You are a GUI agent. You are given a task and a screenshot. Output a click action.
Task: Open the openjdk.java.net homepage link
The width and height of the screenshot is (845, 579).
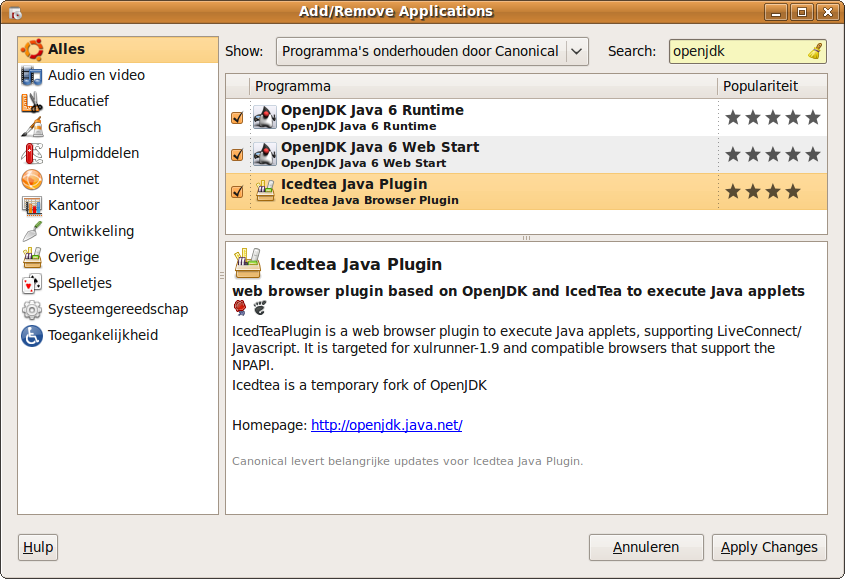click(x=386, y=425)
